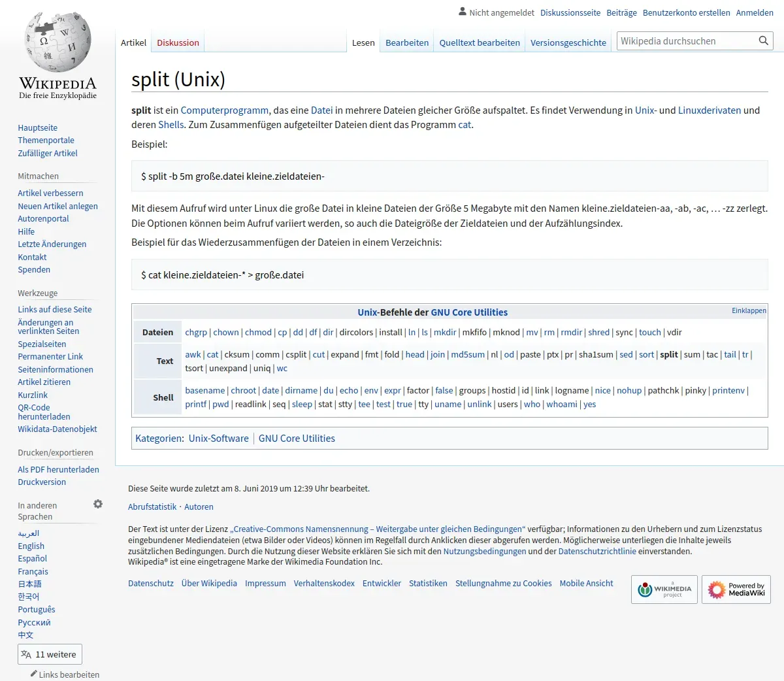The height and width of the screenshot is (681, 784).
Task: Open Druckversion link
Action: 42,482
